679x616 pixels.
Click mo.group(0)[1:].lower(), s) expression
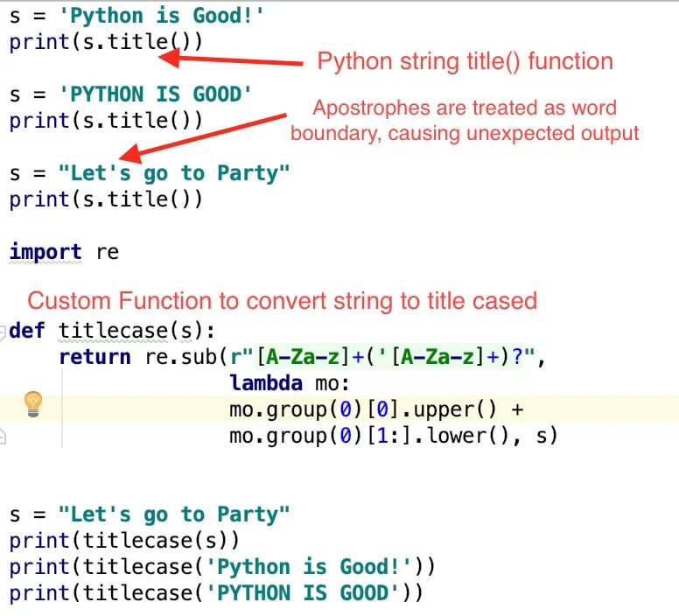click(x=394, y=436)
